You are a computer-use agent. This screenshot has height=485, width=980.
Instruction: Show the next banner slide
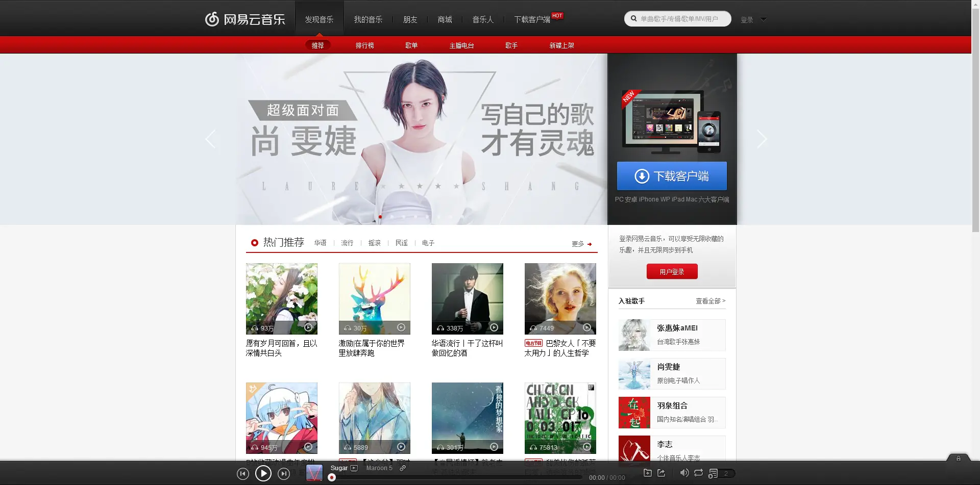point(762,139)
